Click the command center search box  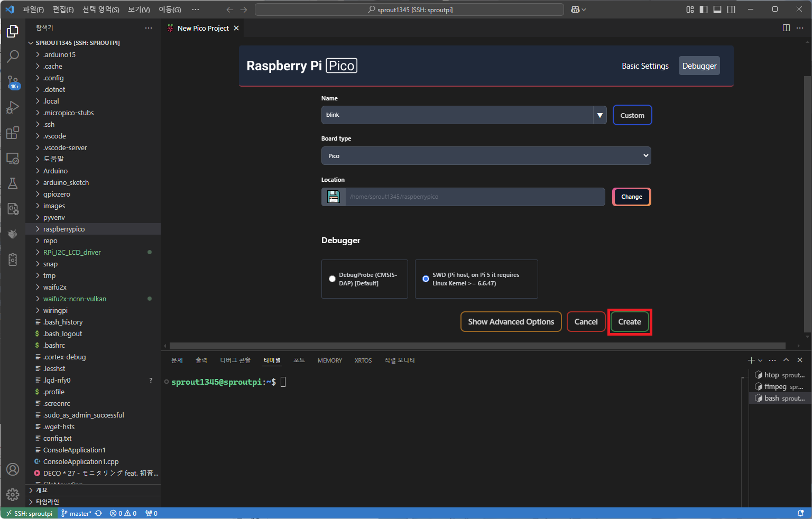tap(410, 10)
